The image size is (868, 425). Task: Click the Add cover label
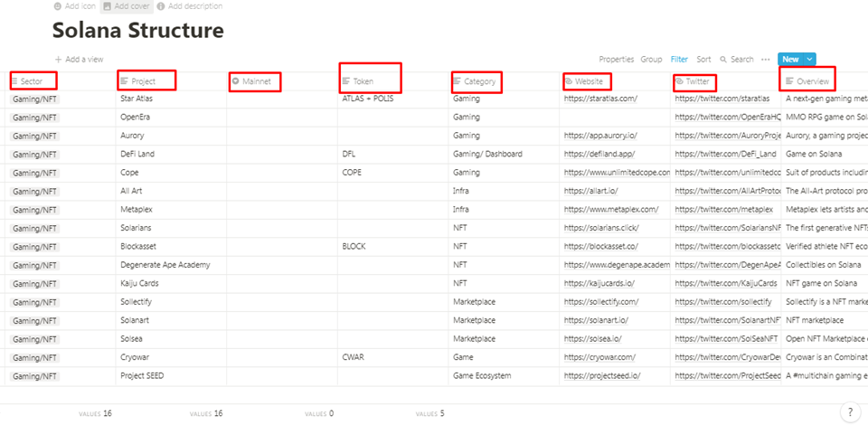(132, 6)
